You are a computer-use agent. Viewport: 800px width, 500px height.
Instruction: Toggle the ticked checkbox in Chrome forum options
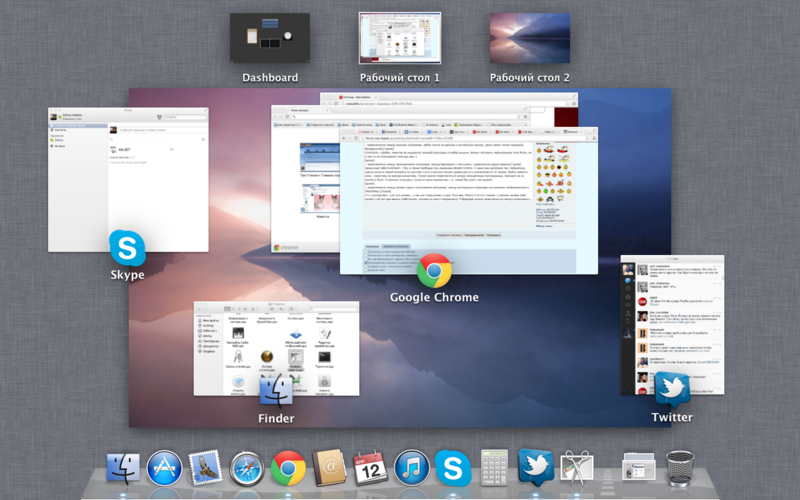pos(366,262)
